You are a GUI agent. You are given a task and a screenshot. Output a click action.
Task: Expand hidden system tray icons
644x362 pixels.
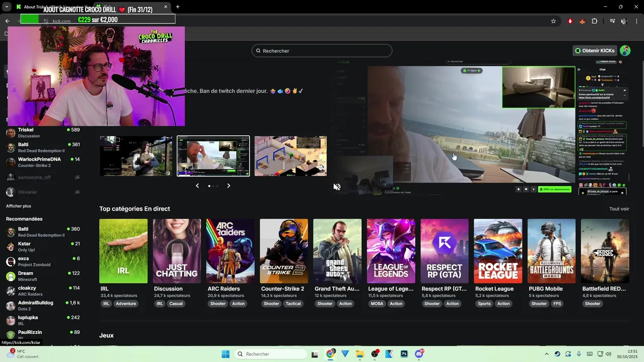point(547,354)
